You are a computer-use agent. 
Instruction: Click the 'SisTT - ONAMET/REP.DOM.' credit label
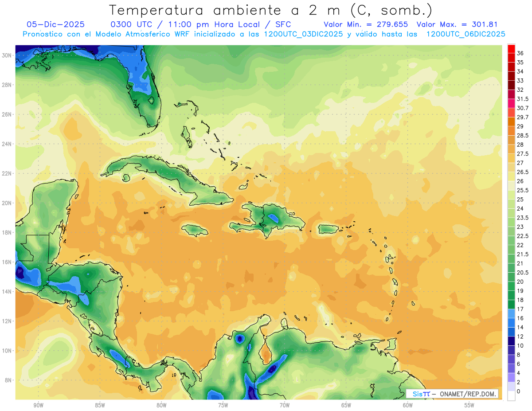[x=453, y=394]
